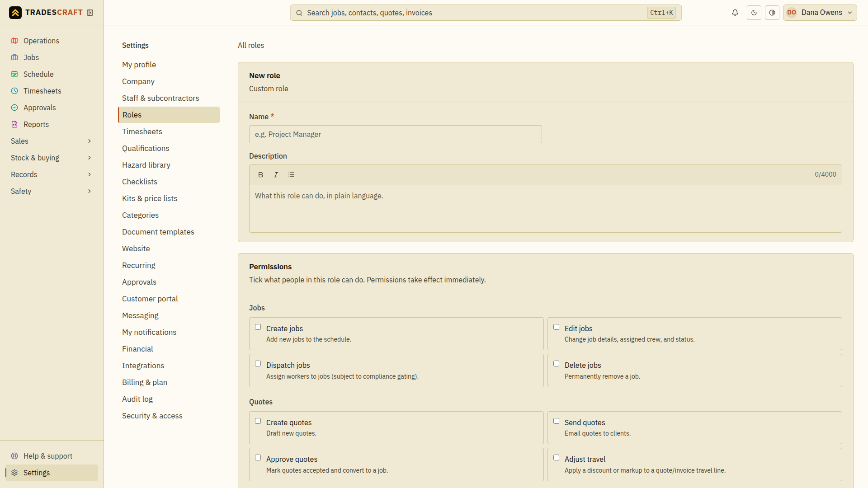Click the Approvals check-circle icon

pyautogui.click(x=14, y=108)
